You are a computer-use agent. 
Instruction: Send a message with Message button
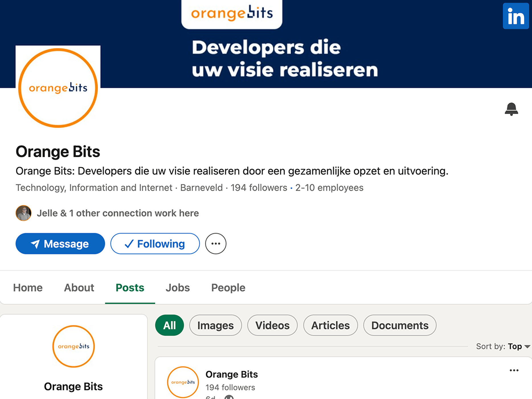coord(60,244)
